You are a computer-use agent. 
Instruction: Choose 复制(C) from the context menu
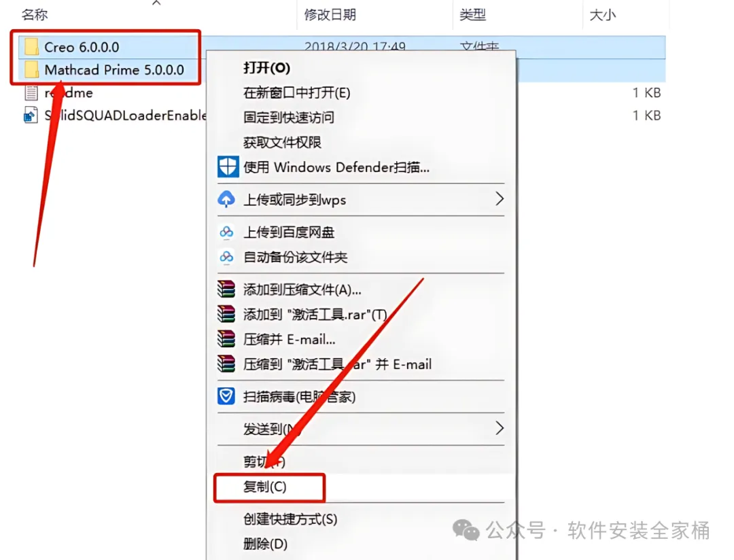coord(265,487)
